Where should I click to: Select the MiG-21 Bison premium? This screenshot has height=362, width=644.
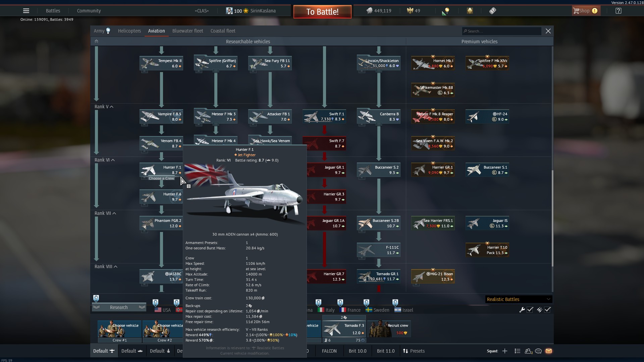point(433,277)
